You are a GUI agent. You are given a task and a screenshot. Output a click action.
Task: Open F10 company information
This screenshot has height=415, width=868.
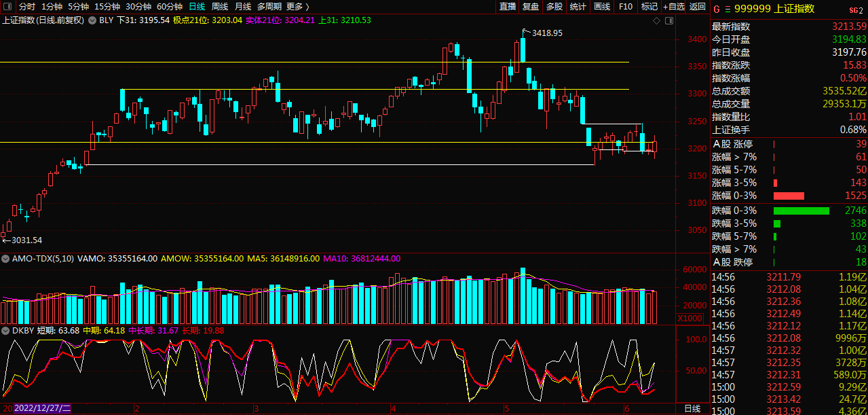click(x=626, y=7)
